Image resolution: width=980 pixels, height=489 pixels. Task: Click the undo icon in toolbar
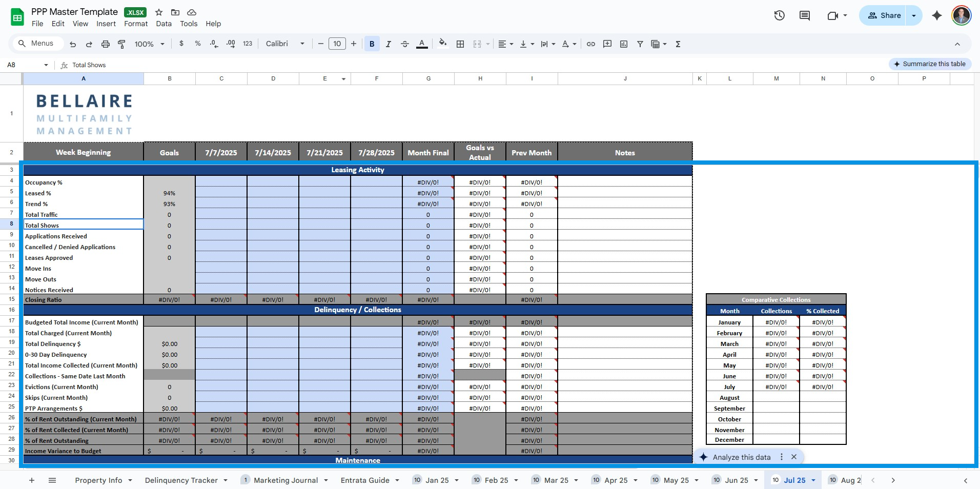[73, 44]
